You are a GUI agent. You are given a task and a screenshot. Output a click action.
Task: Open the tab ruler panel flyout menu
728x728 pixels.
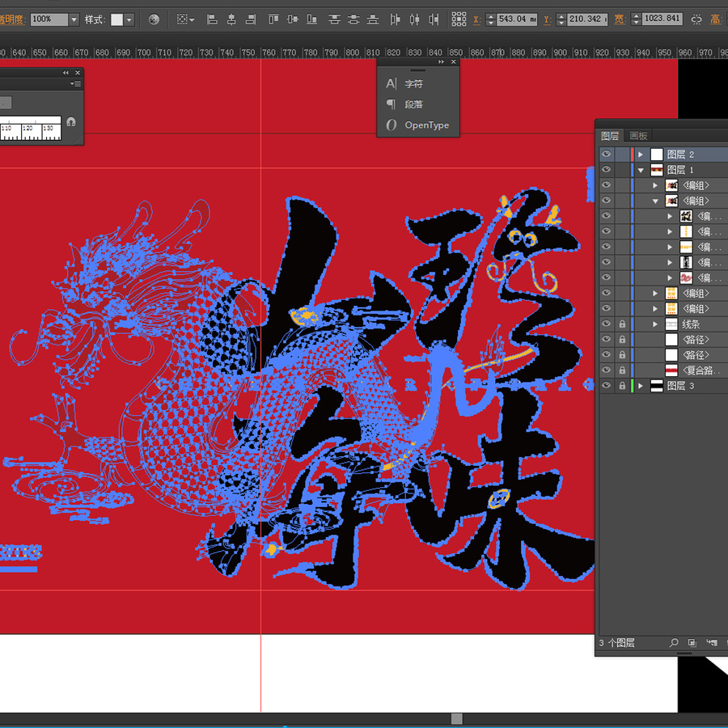pos(75,84)
